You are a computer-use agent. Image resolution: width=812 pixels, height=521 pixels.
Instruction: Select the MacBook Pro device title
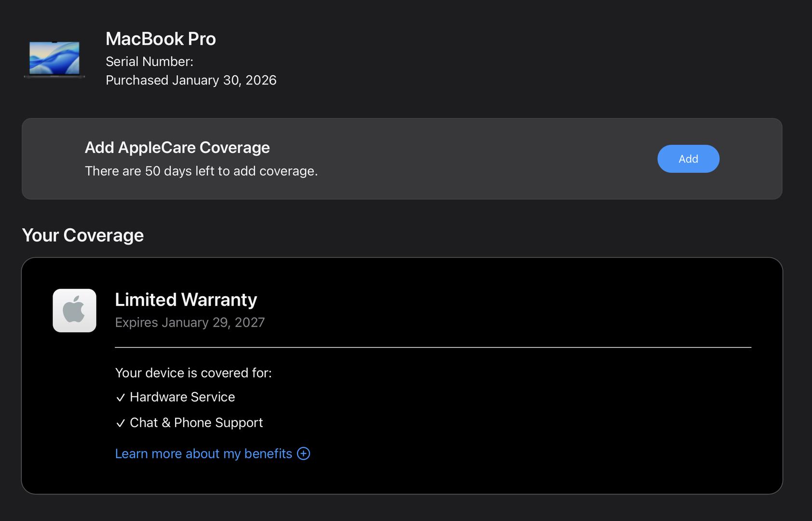(161, 39)
